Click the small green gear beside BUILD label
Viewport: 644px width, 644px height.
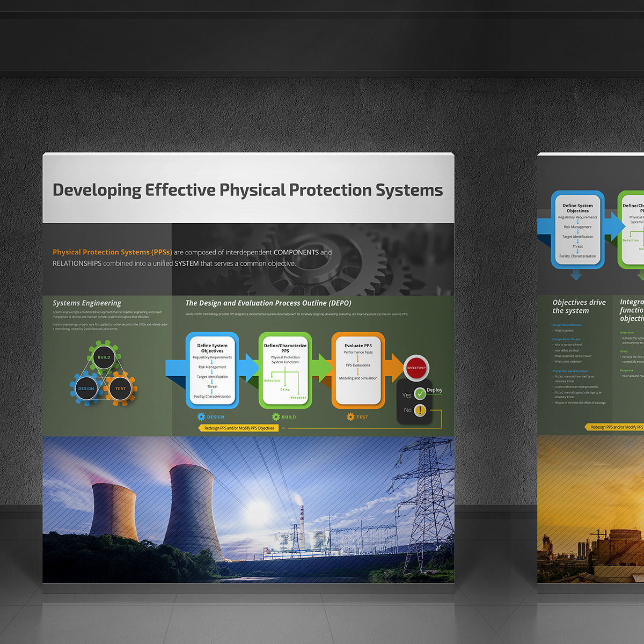(x=276, y=416)
